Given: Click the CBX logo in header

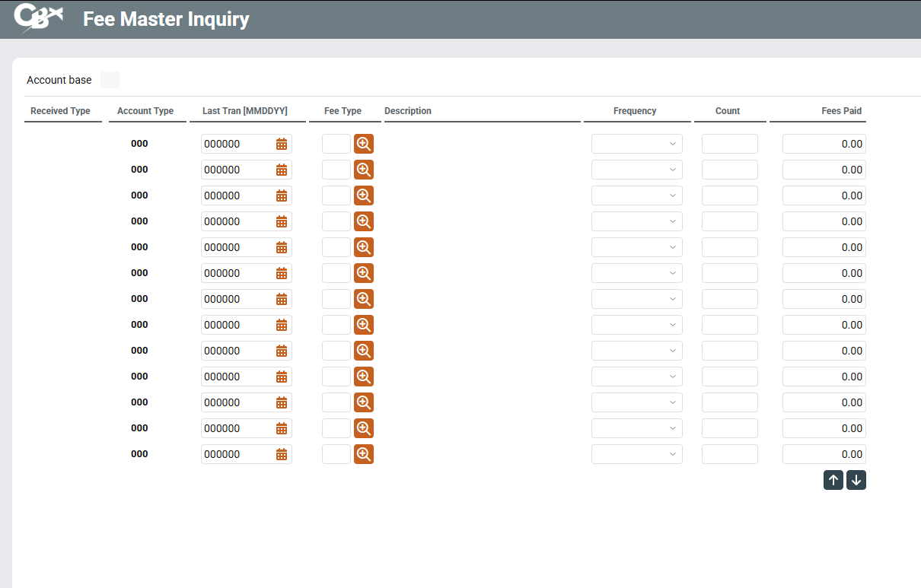Looking at the screenshot, I should tap(38, 18).
